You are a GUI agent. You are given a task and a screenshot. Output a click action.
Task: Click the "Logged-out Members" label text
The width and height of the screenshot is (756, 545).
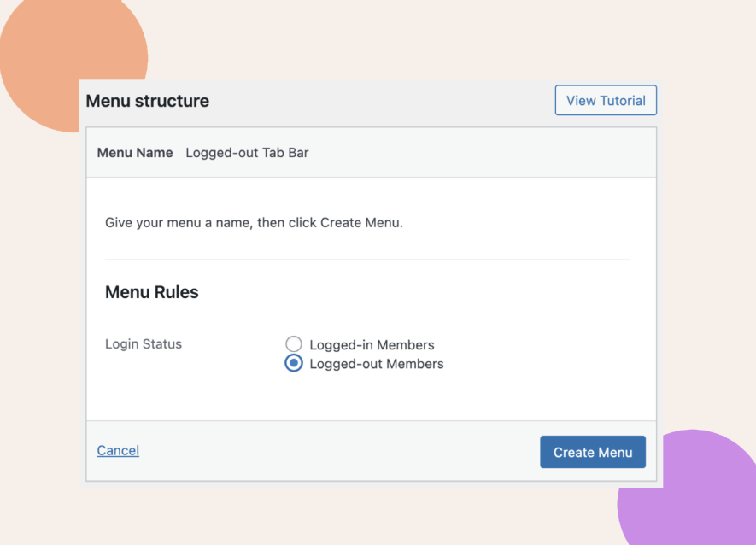click(377, 364)
